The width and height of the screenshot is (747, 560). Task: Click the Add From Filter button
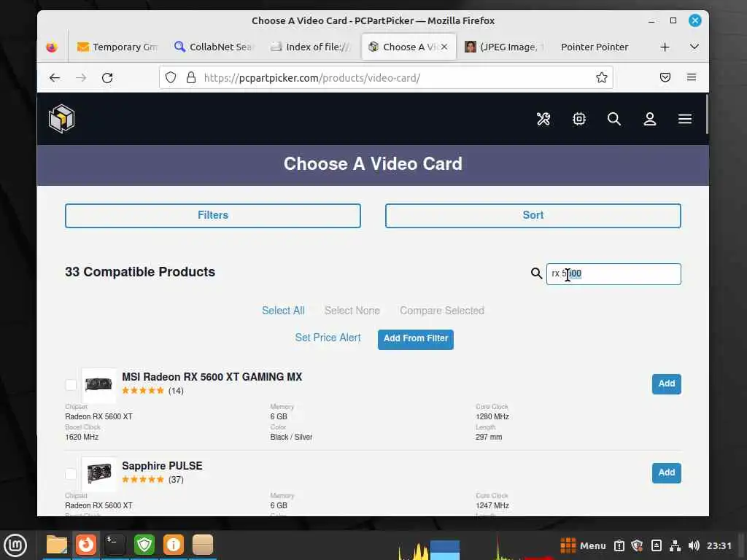tap(415, 339)
